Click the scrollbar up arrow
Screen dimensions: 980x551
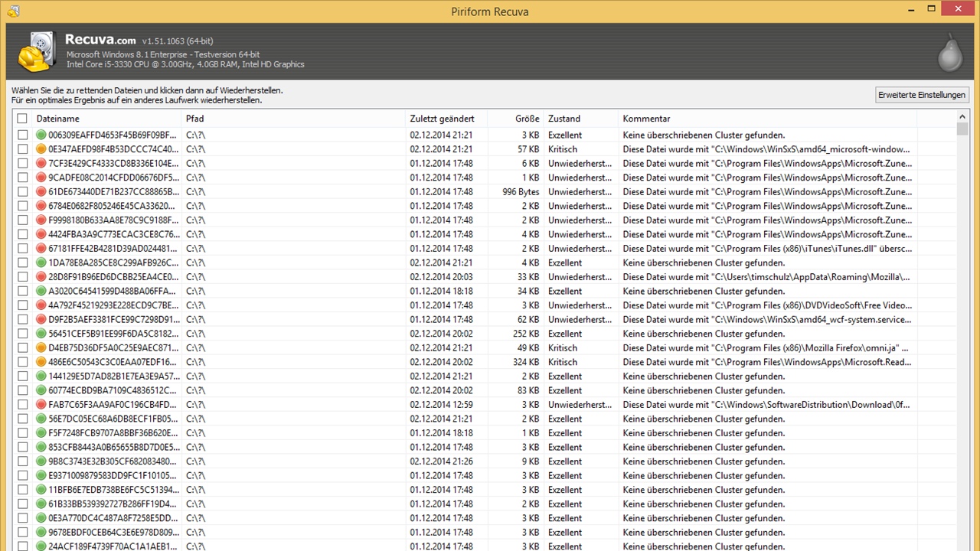963,117
